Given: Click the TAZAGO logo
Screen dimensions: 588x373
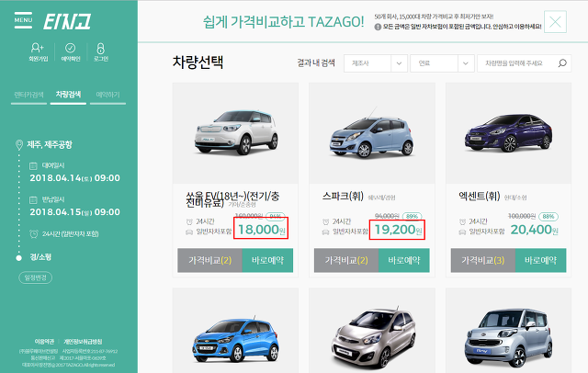Looking at the screenshot, I should click(67, 21).
